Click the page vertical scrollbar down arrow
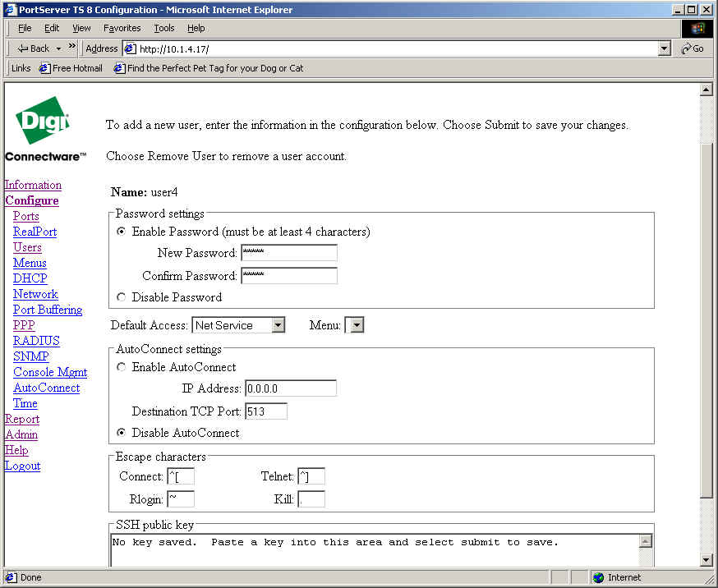The height and width of the screenshot is (588, 718). 706,559
